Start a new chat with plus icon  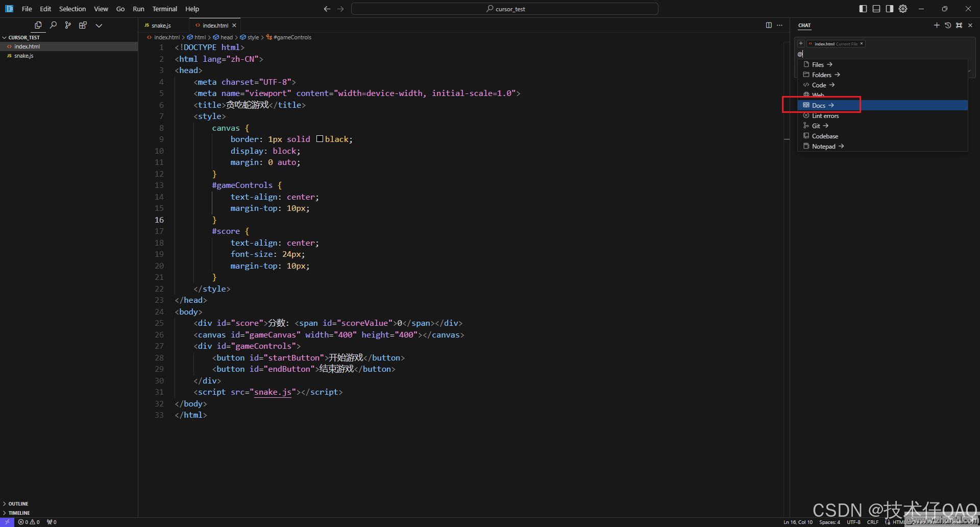click(x=937, y=25)
